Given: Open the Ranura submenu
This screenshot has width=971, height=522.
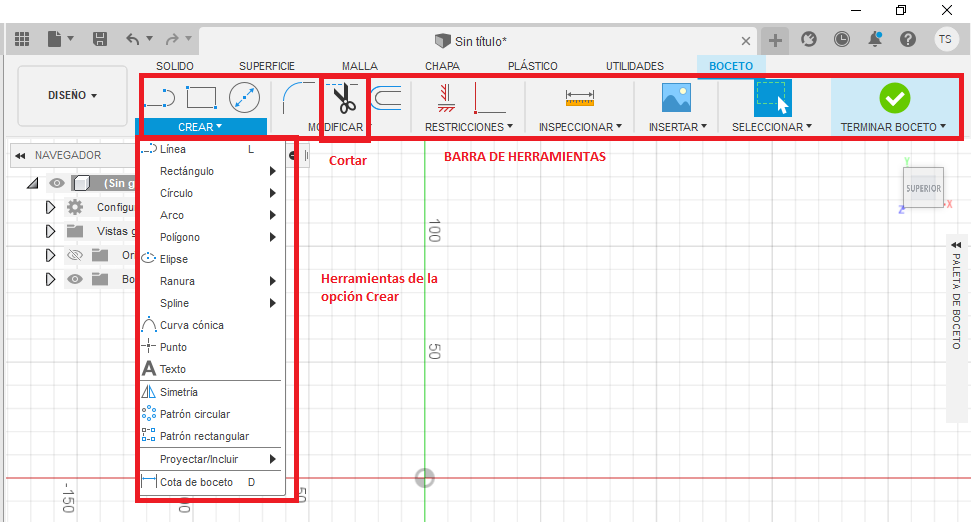Looking at the screenshot, I should pos(211,281).
